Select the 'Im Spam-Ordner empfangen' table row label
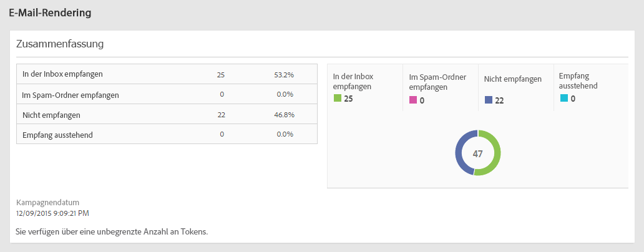Screen dimensions: 644x252 (x=71, y=95)
